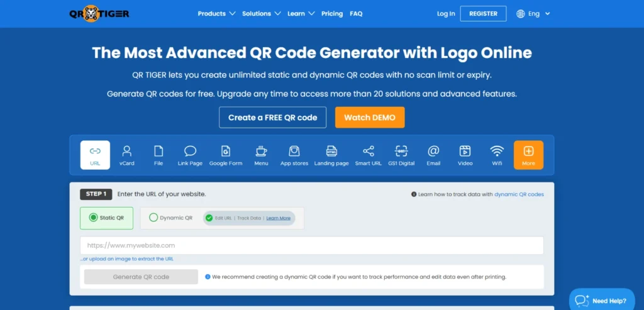Open the More QR solutions icon
The height and width of the screenshot is (310, 644).
pos(528,155)
